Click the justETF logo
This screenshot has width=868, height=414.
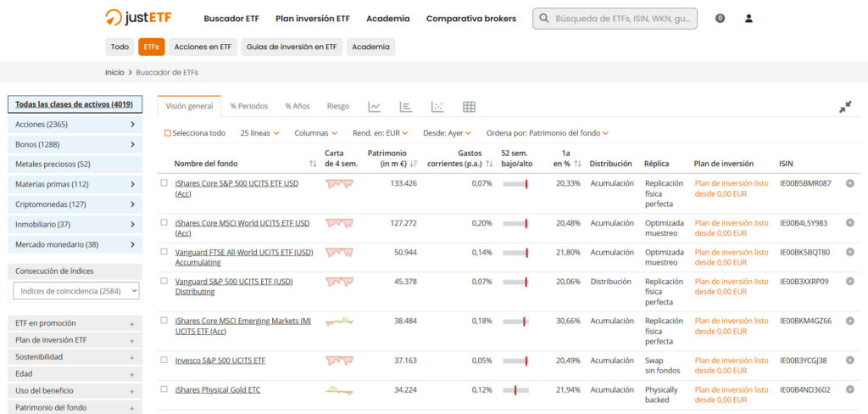(138, 18)
